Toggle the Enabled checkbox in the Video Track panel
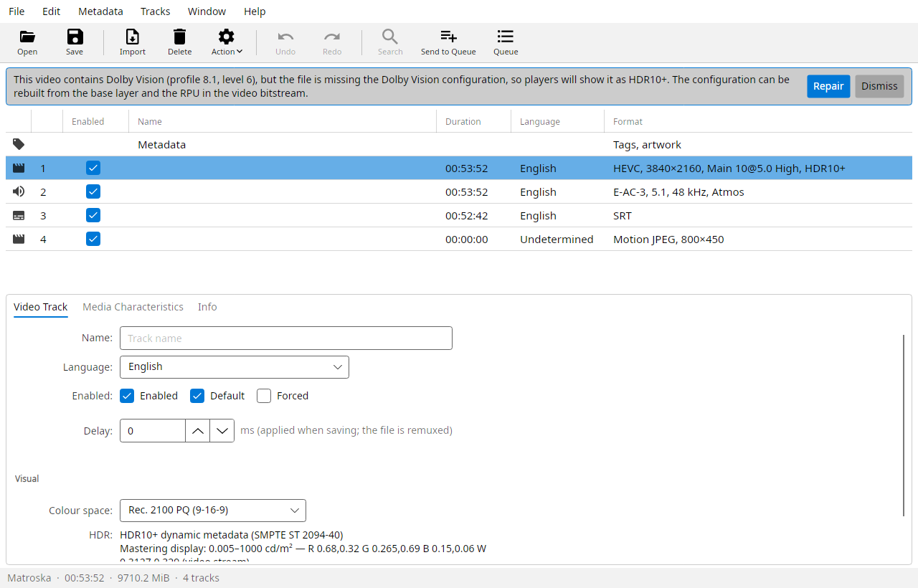Image resolution: width=918 pixels, height=588 pixels. [x=127, y=396]
